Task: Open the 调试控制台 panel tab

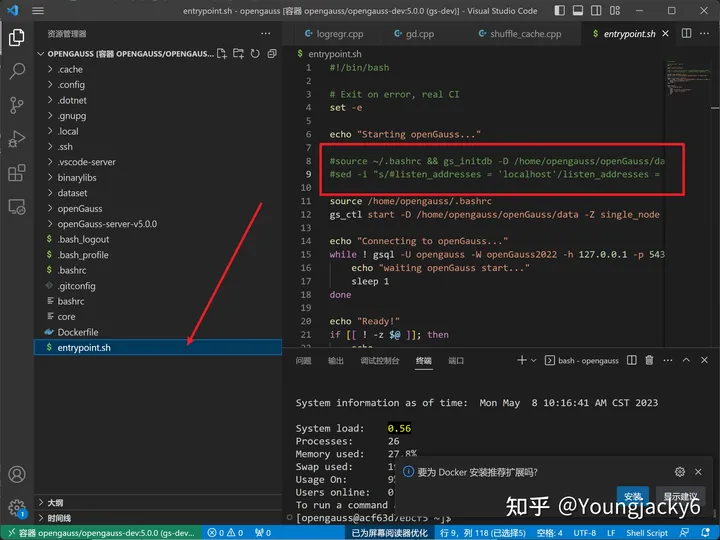Action: [380, 361]
